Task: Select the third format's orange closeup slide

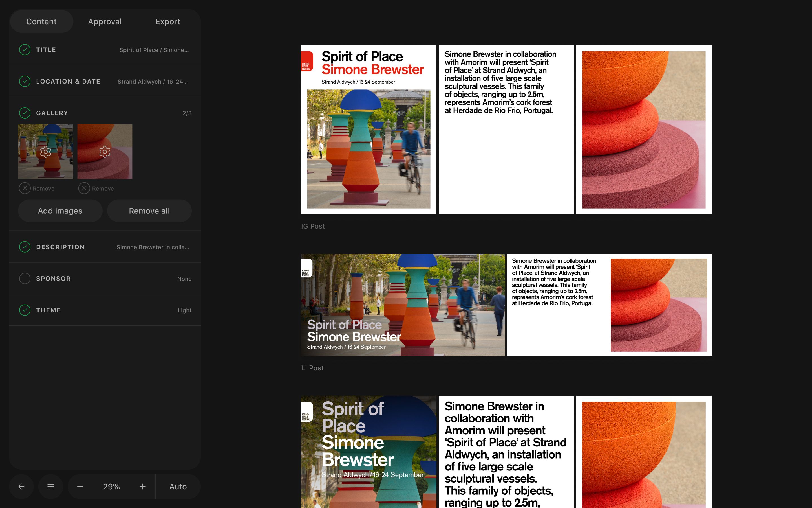Action: point(644,452)
